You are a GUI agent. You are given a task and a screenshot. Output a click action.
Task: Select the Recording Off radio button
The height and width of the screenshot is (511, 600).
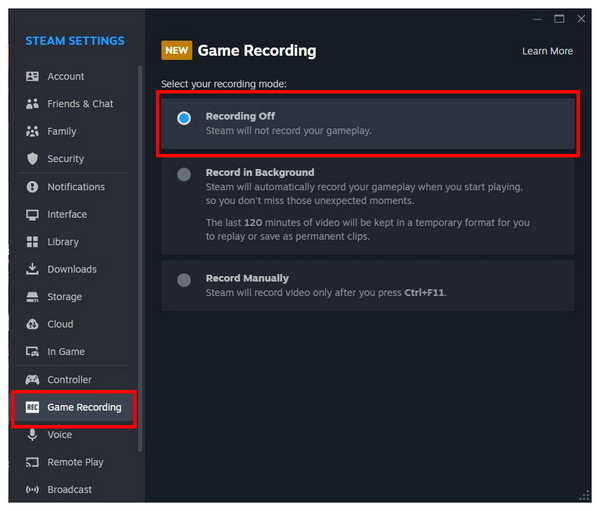(x=184, y=118)
